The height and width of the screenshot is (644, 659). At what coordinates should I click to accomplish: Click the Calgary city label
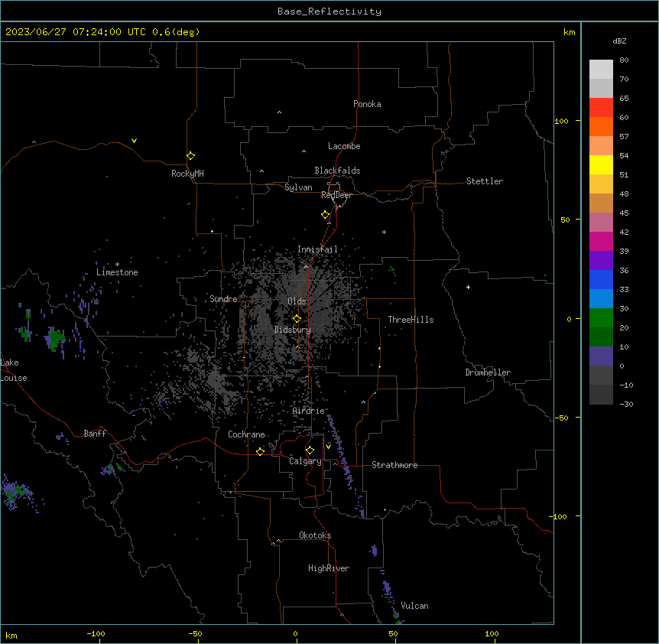point(305,461)
